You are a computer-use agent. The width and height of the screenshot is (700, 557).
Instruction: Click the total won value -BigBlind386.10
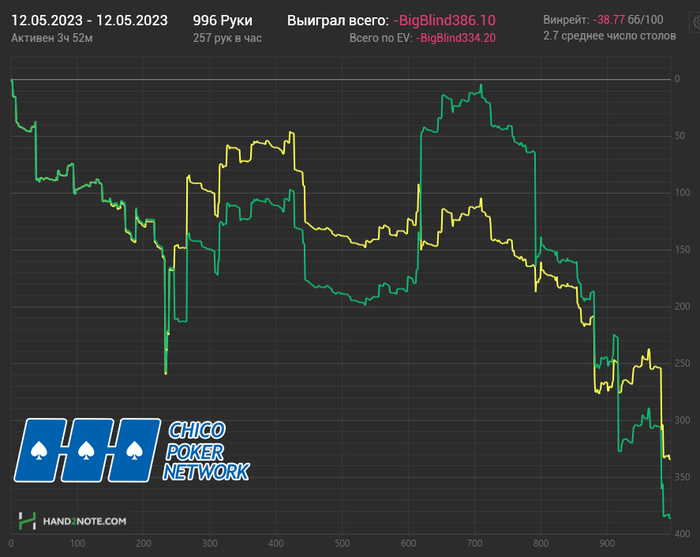pos(444,21)
